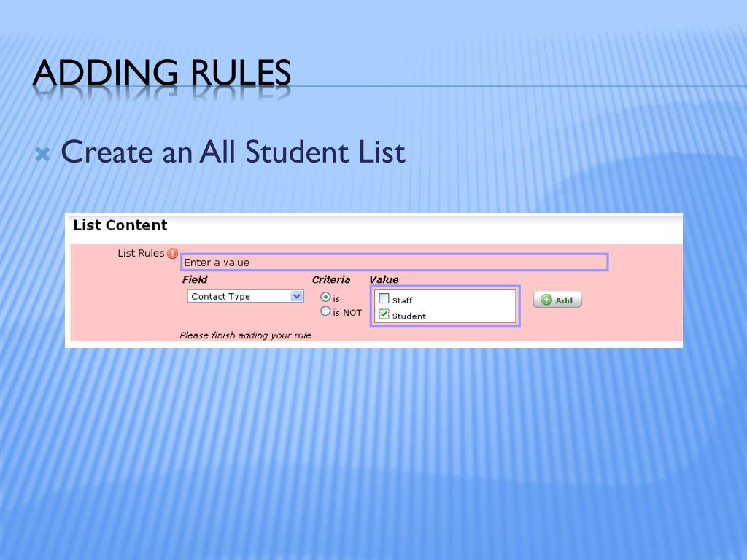Uncheck the Student checkbox
The height and width of the screenshot is (560, 747).
[384, 314]
